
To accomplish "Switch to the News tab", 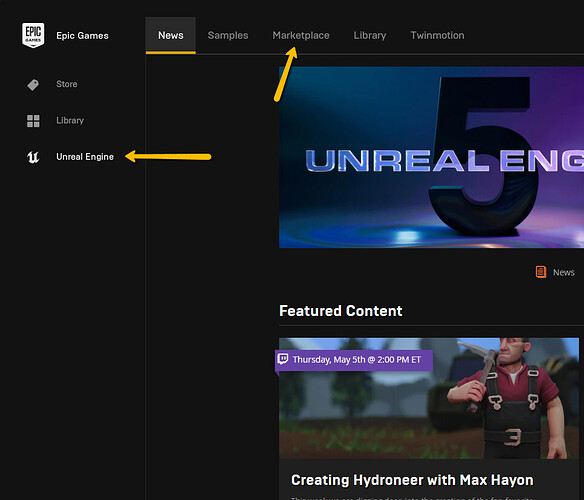I will point(171,35).
